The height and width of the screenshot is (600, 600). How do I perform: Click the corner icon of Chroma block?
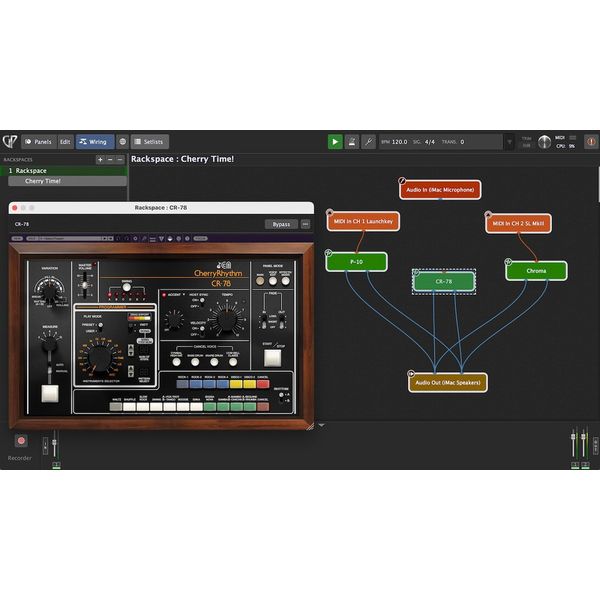pos(508,262)
